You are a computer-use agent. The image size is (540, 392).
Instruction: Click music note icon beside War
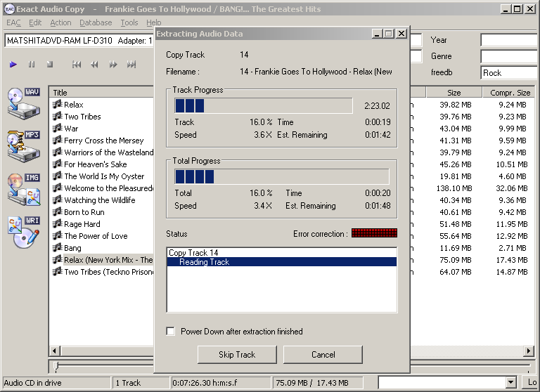(x=57, y=128)
